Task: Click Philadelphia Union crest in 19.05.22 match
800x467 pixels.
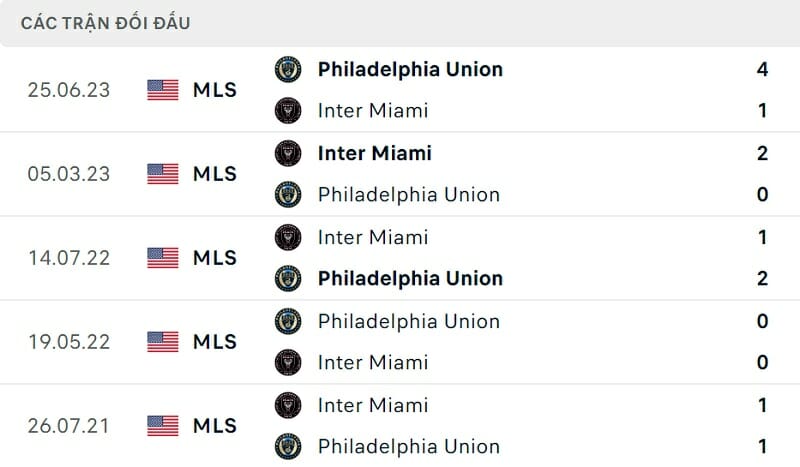Action: coord(288,321)
